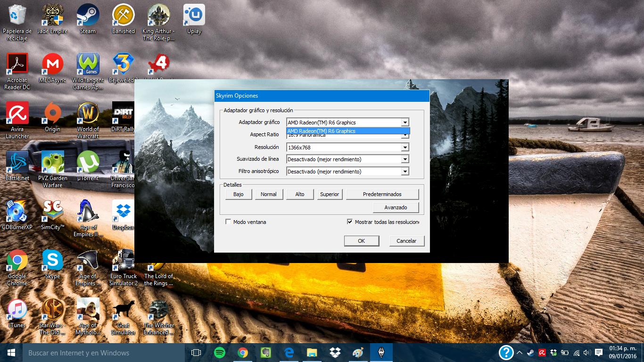
Task: Select the Bejeweled 3 desktop shortcut
Action: click(x=123, y=68)
